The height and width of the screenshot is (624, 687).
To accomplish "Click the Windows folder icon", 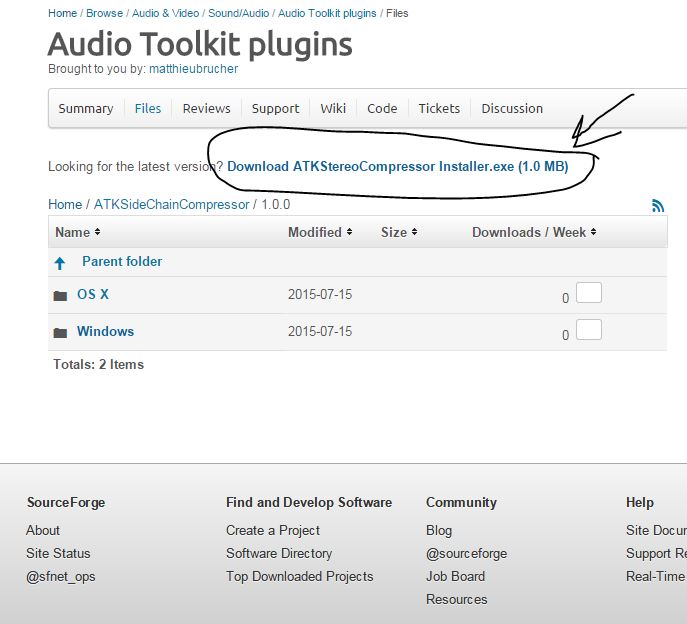I will (60, 332).
